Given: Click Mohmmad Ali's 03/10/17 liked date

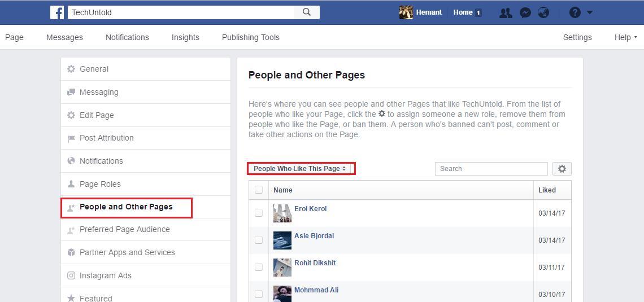Looking at the screenshot, I should (551, 295).
